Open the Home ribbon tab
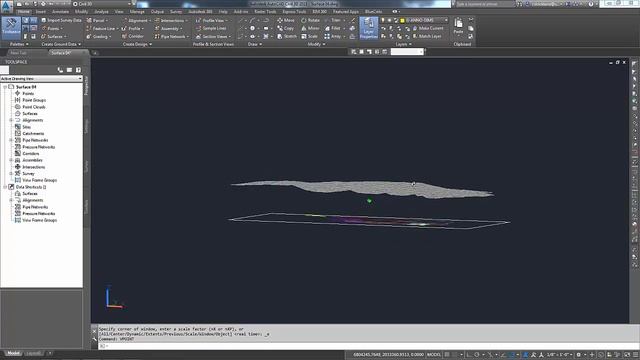The image size is (640, 360). (24, 11)
